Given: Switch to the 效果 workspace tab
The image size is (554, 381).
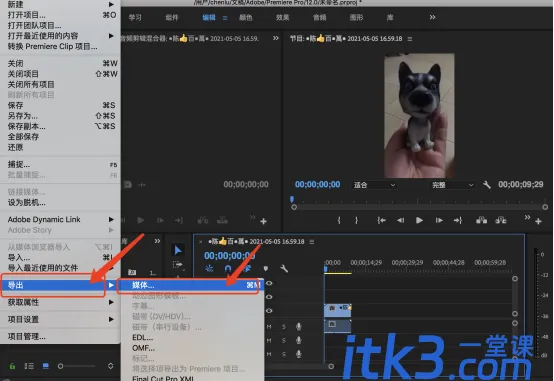Looking at the screenshot, I should (282, 17).
